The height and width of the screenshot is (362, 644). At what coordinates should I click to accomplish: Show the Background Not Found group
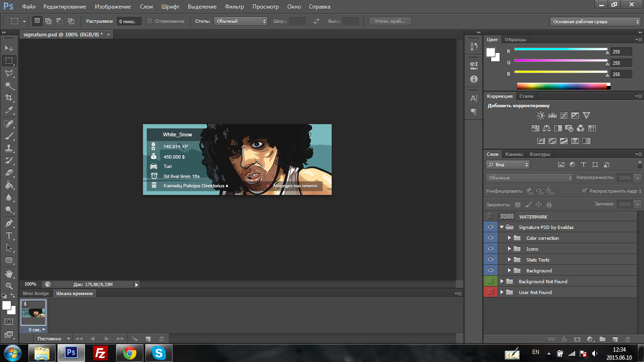[x=491, y=281]
